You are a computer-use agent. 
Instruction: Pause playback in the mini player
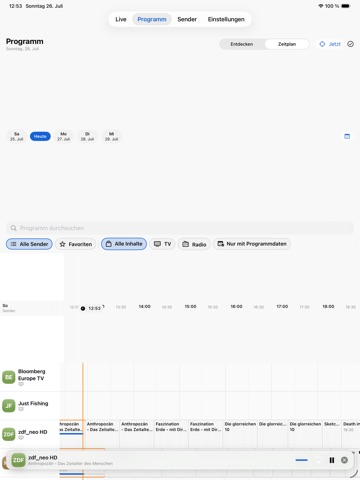coord(332,460)
